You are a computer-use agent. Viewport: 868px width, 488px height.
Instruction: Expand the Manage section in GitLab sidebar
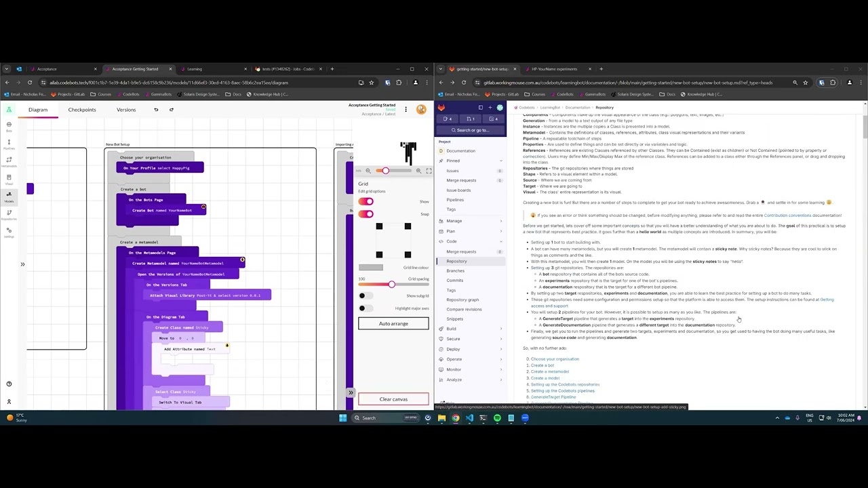pyautogui.click(x=471, y=221)
